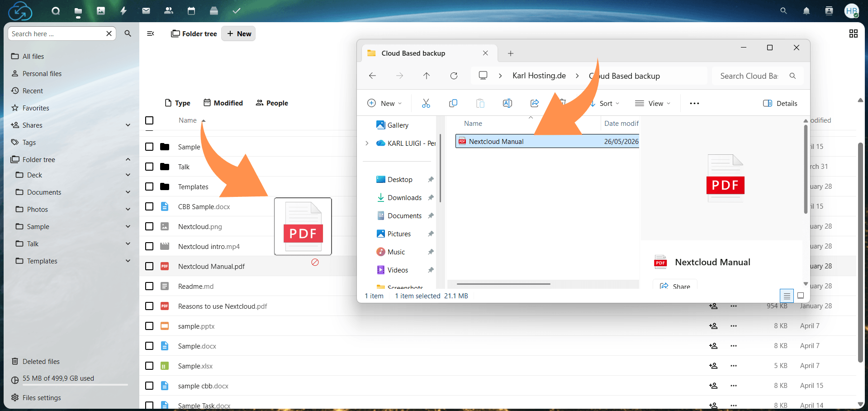Open Files settings
The image size is (868, 411).
click(42, 397)
